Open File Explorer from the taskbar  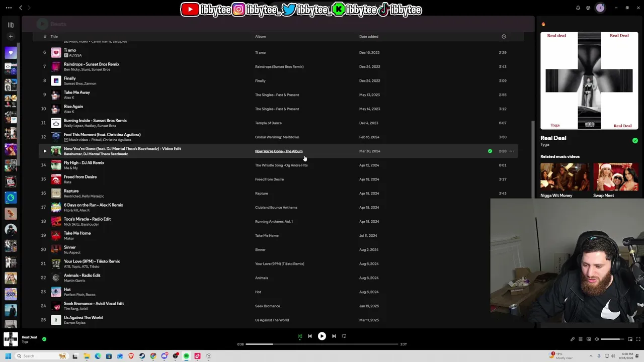tap(87, 356)
